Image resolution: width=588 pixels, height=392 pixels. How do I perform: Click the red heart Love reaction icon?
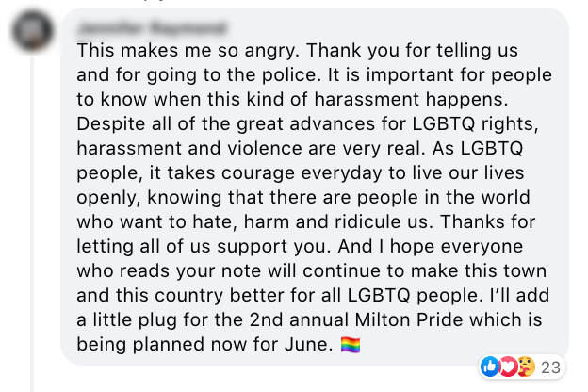(x=508, y=367)
